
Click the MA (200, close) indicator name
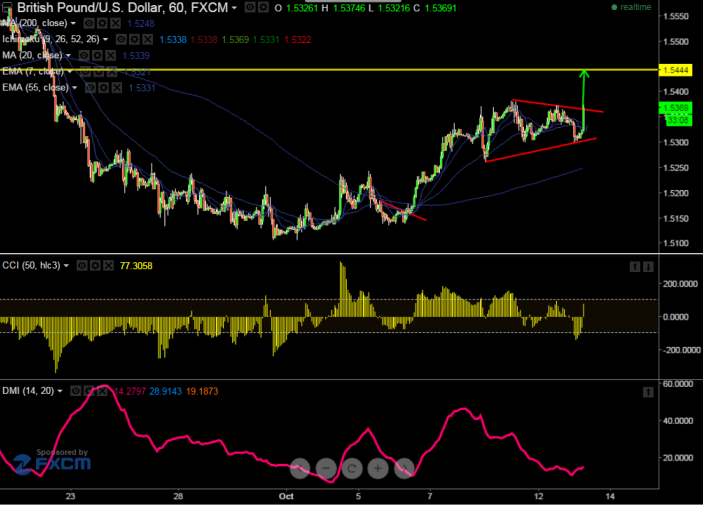click(x=34, y=23)
